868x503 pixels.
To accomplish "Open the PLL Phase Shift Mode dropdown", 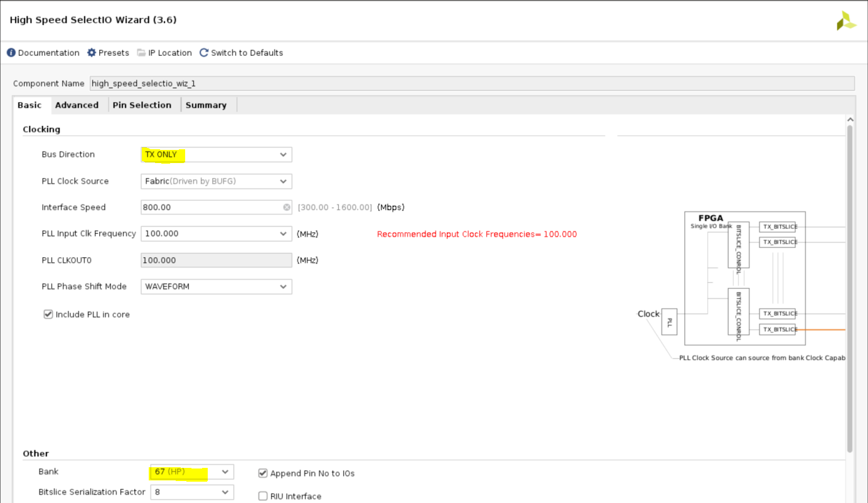I will click(x=216, y=287).
